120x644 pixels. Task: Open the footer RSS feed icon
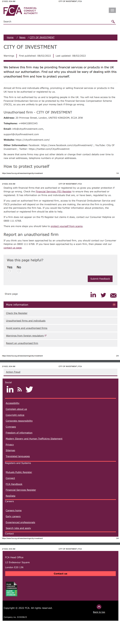20,389
